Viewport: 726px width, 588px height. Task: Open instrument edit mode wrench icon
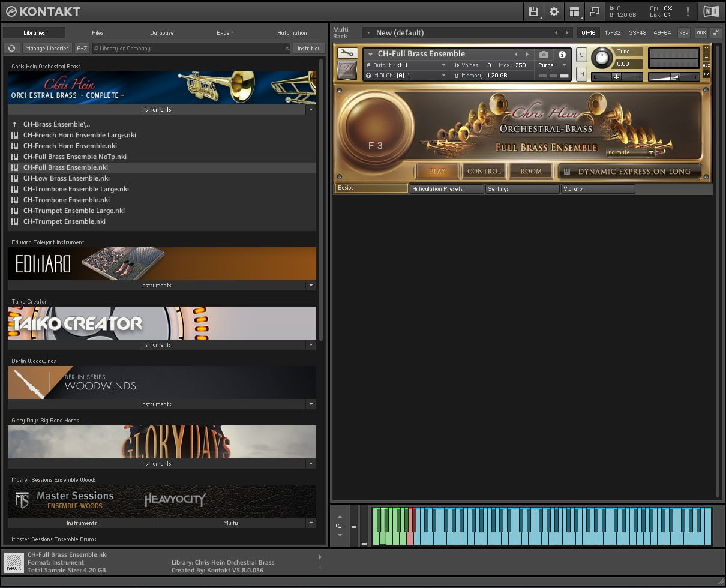[347, 53]
